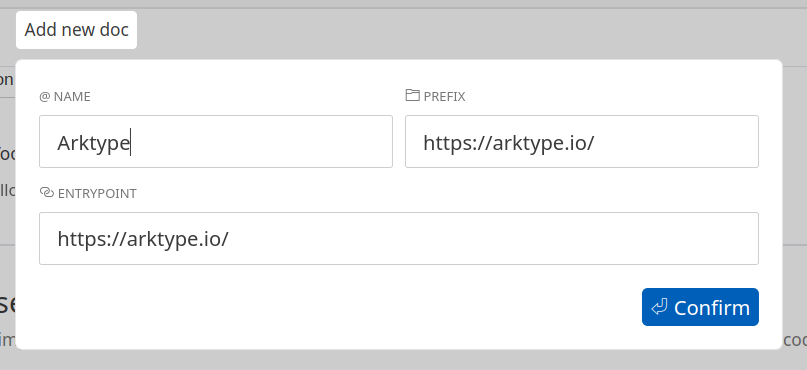807x370 pixels.
Task: Click the https://arktype.io/ text in Prefix
Action: [x=508, y=143]
